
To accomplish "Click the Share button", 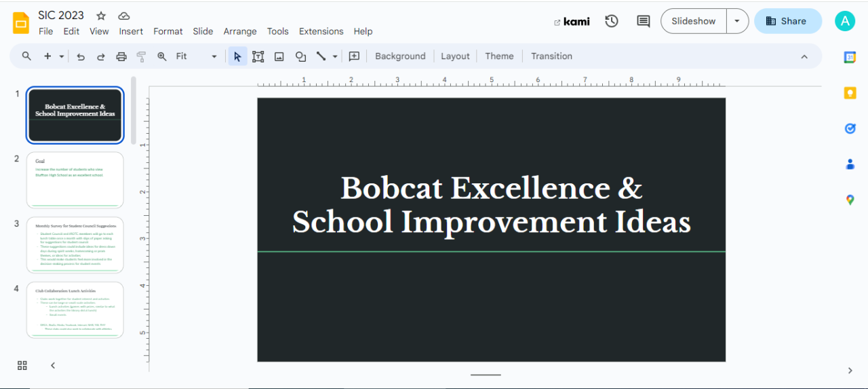I will tap(787, 21).
